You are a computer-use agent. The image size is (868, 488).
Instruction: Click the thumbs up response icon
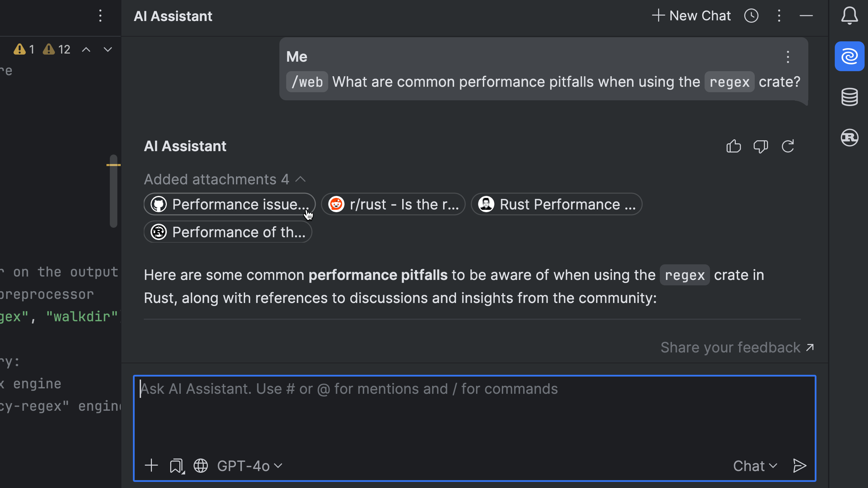pyautogui.click(x=733, y=146)
